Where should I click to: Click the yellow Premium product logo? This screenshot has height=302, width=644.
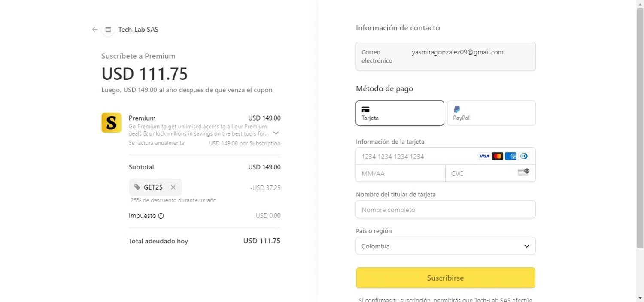click(111, 123)
